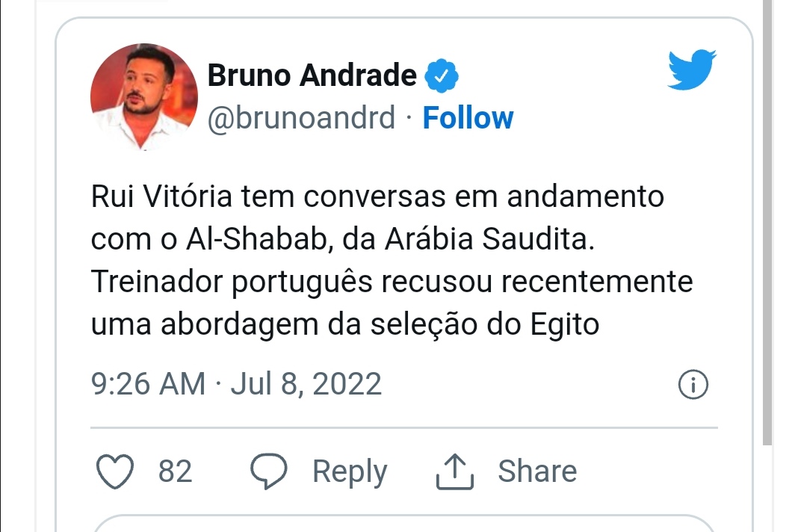The image size is (807, 532).
Task: Click the Share text button
Action: coord(537,471)
